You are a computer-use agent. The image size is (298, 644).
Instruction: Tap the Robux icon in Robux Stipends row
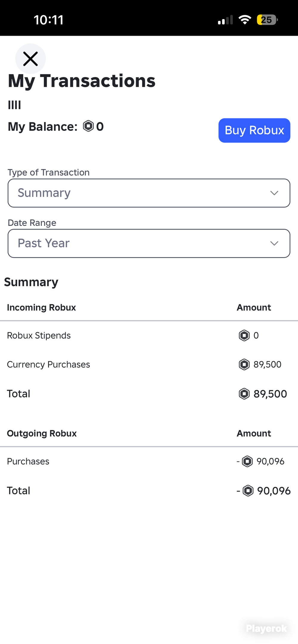click(x=244, y=335)
